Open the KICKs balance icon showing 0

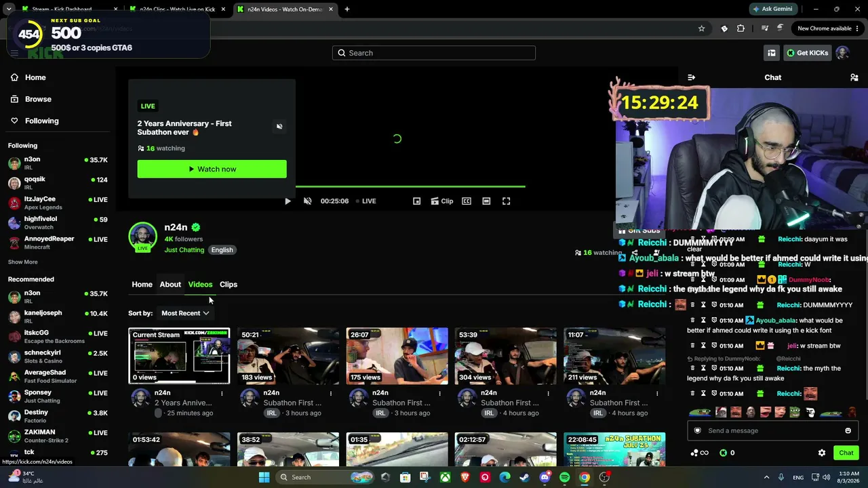pyautogui.click(x=727, y=453)
